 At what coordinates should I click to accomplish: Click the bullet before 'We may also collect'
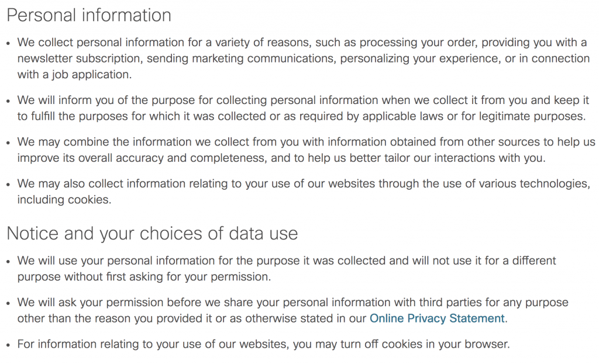click(9, 185)
